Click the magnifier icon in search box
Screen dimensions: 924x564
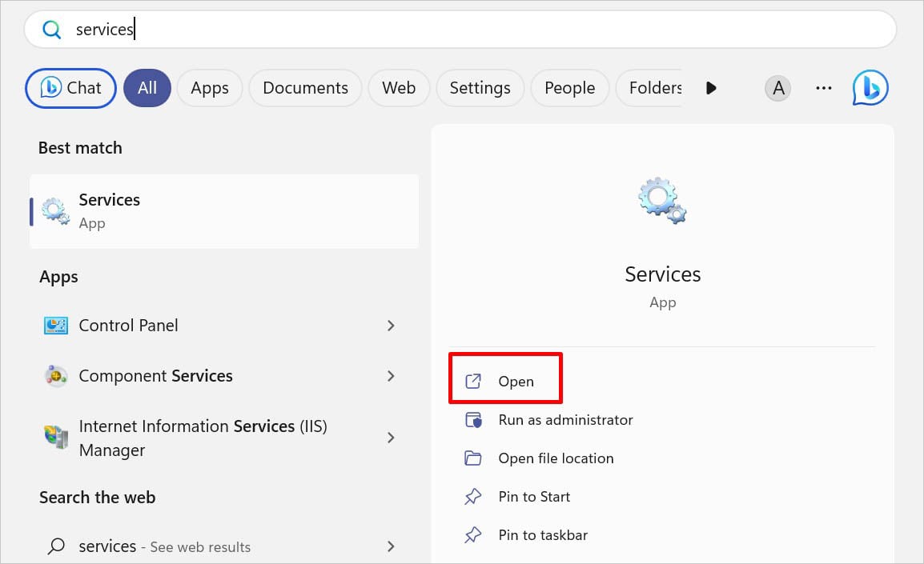tap(52, 30)
